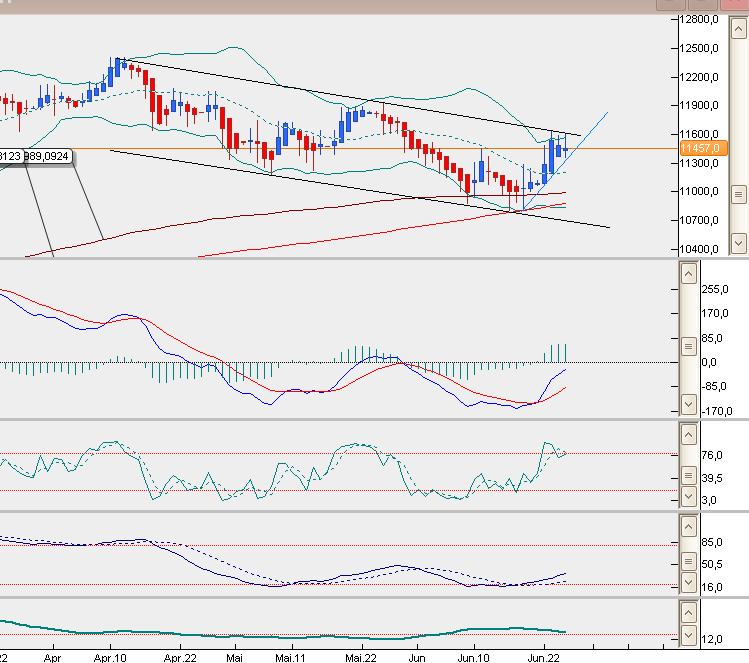Click the down arrow beside the 12,0 scale
Viewport: 749px width, 663px height.
688,635
